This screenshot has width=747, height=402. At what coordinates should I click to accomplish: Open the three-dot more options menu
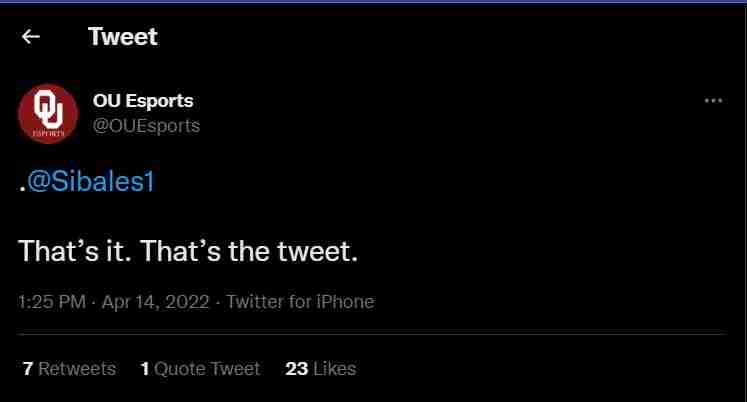click(713, 101)
